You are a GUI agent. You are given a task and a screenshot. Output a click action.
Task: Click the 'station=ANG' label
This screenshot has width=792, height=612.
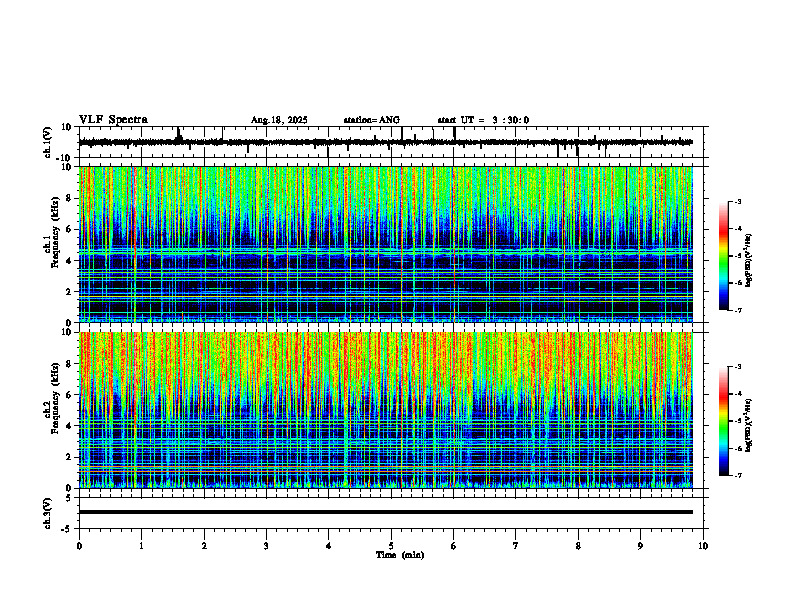[x=372, y=120]
